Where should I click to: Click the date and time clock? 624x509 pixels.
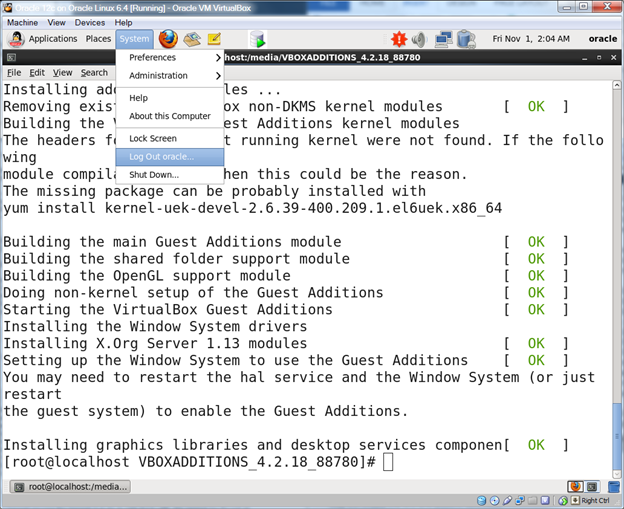[x=530, y=39]
